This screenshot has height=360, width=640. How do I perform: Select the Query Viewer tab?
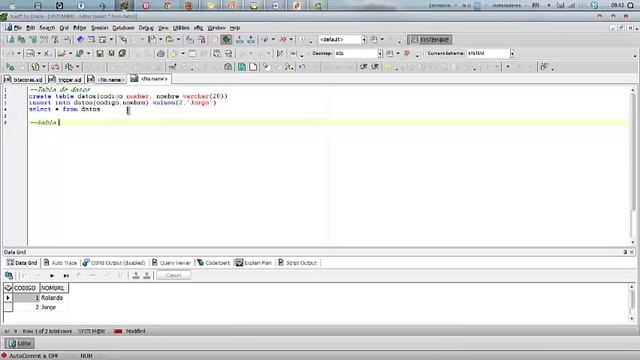coord(171,263)
